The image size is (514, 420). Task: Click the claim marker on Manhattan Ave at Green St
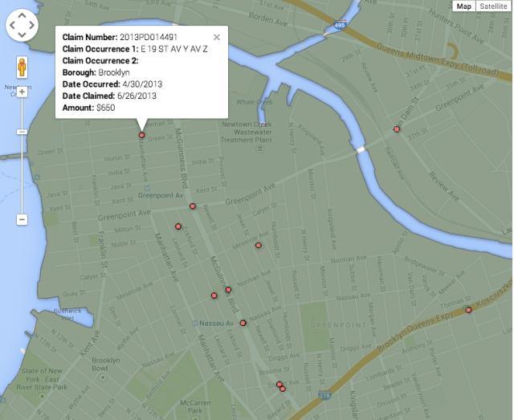(141, 135)
